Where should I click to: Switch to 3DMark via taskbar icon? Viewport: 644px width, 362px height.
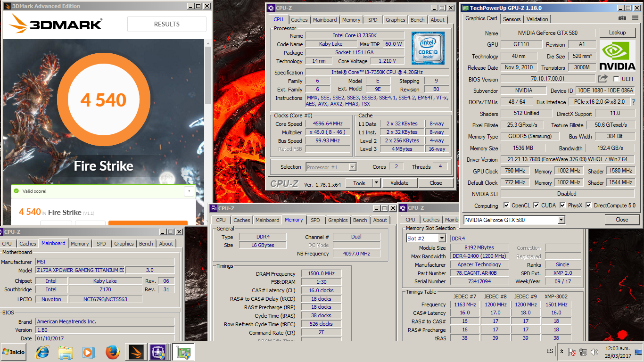[136, 352]
